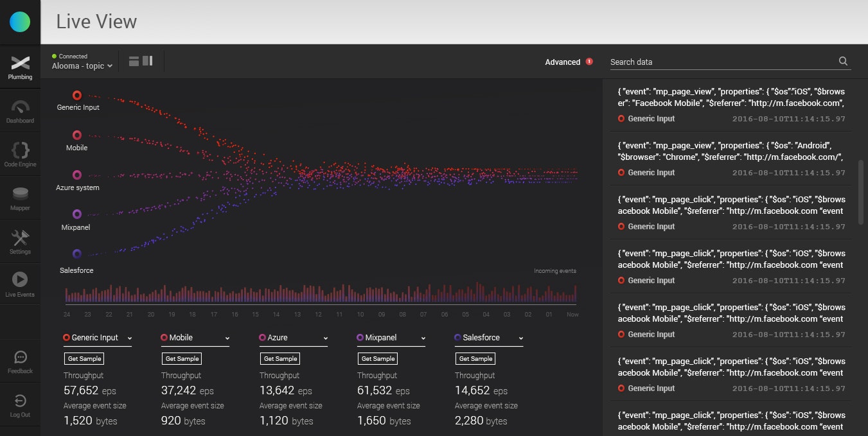
Task: Toggle the Mixpanel input node circle
Action: [77, 214]
